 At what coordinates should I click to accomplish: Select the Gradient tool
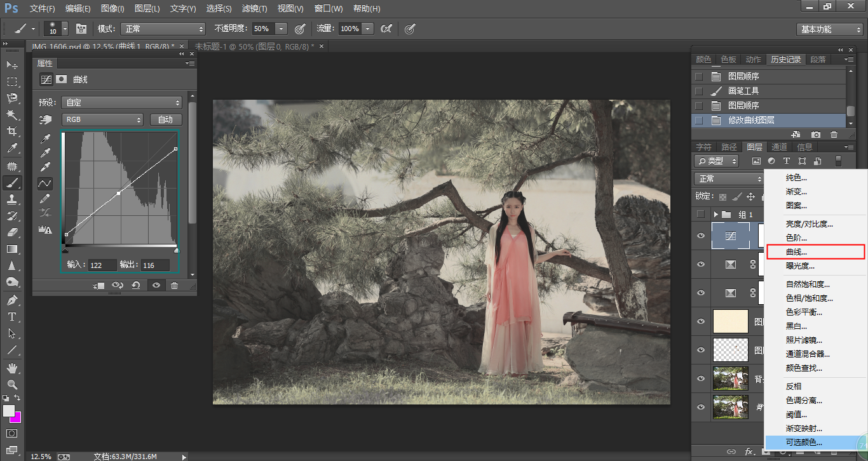pyautogui.click(x=12, y=249)
